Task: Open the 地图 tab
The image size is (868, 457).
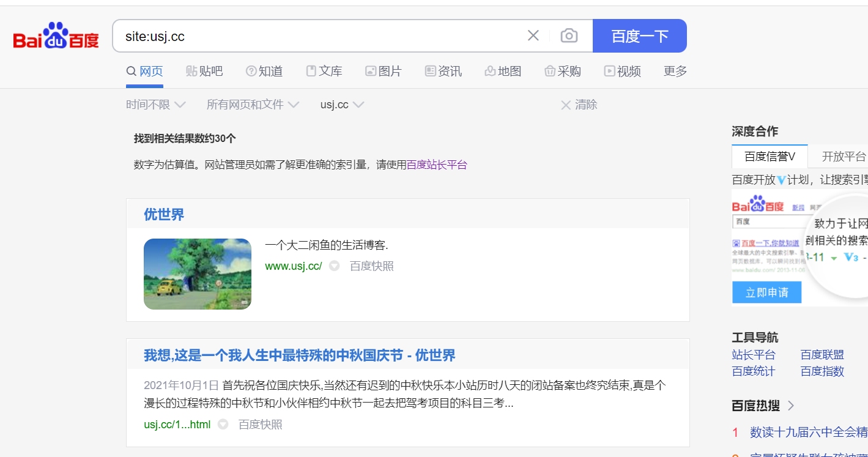Action: (x=503, y=72)
